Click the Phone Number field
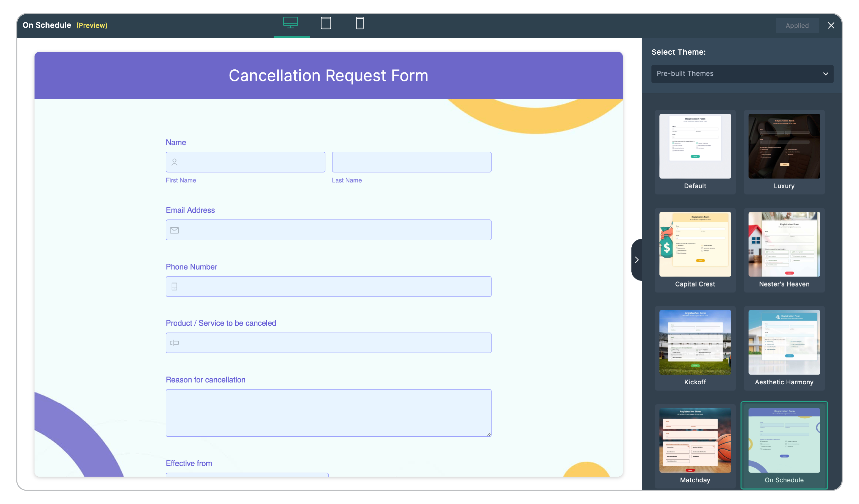The image size is (859, 504). point(328,287)
